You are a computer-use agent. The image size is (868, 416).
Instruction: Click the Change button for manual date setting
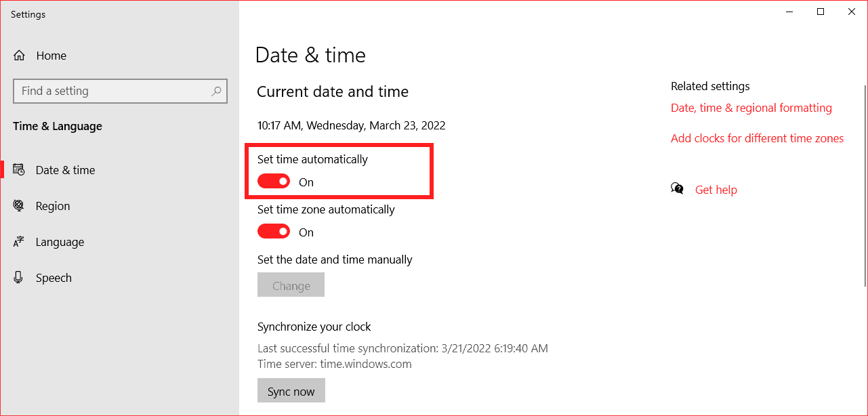pyautogui.click(x=291, y=285)
